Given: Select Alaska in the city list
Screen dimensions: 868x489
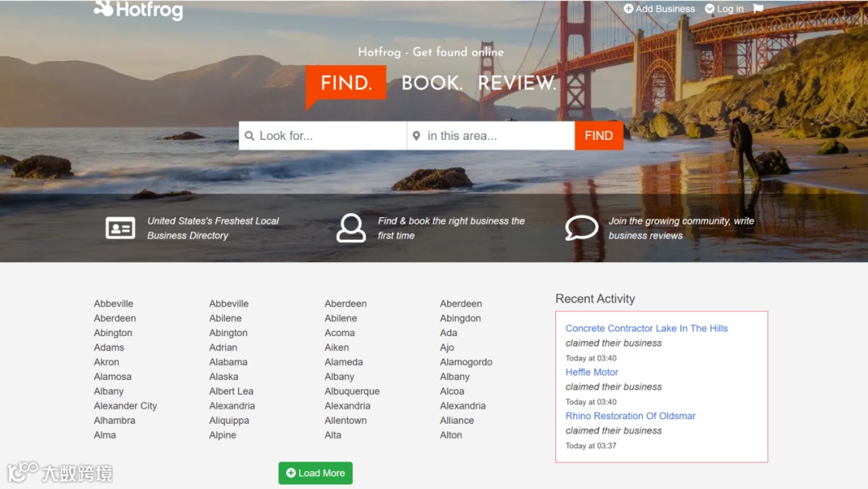Looking at the screenshot, I should click(x=223, y=376).
